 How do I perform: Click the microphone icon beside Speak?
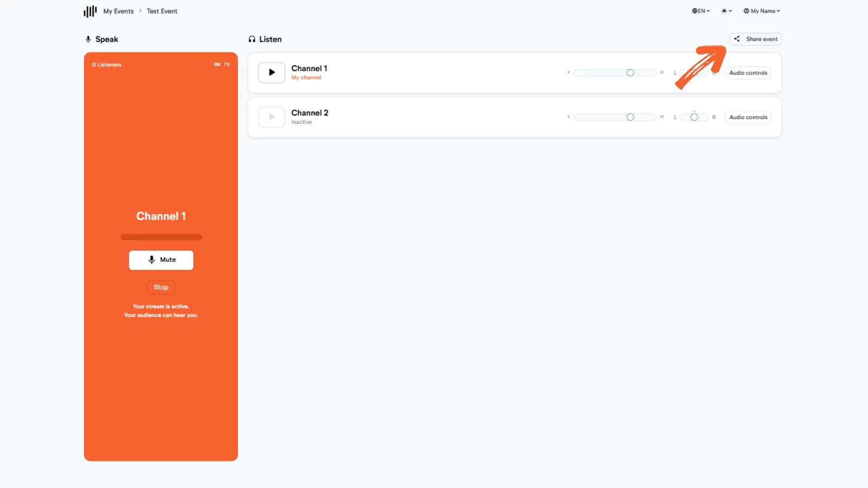pyautogui.click(x=88, y=39)
